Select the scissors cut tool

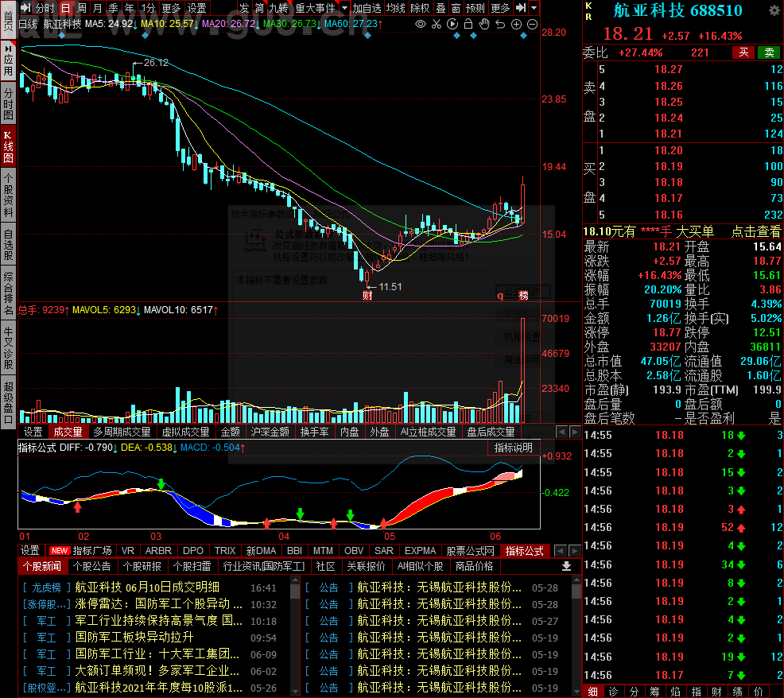click(x=437, y=24)
